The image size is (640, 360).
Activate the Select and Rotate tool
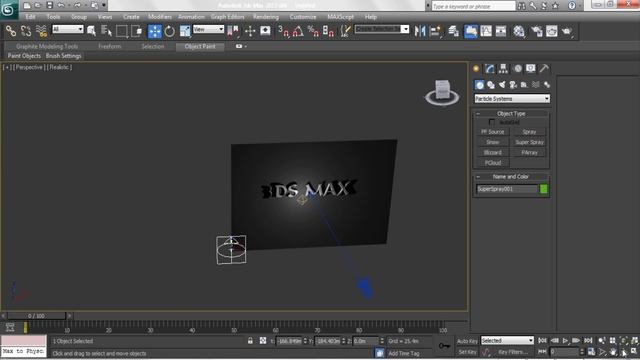(169, 31)
